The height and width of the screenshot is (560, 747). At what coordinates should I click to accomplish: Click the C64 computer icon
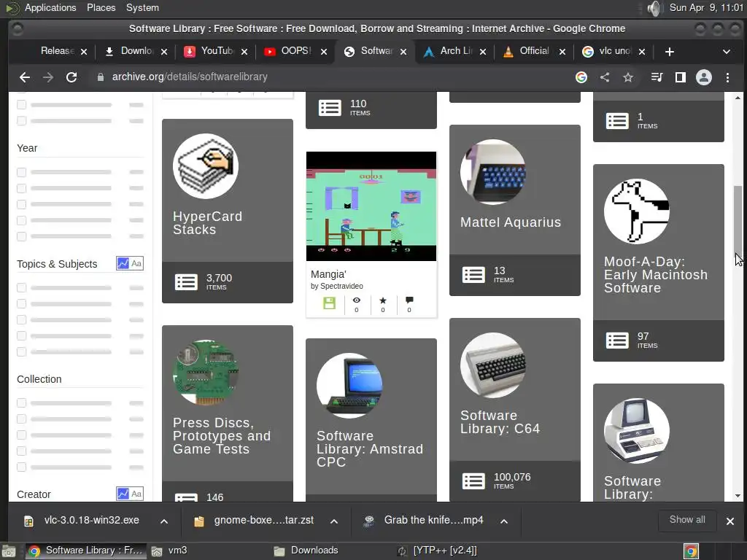click(x=493, y=365)
